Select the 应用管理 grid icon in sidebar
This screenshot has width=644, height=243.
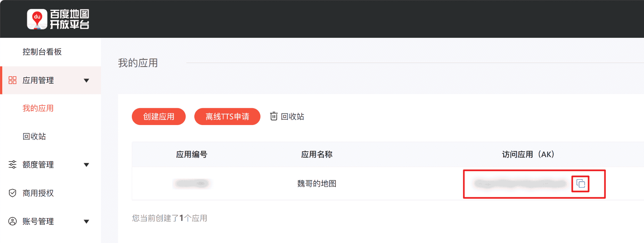pos(12,80)
